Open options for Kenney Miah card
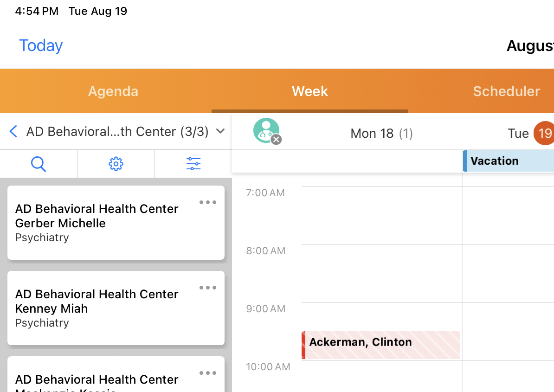554x392 pixels. (208, 288)
